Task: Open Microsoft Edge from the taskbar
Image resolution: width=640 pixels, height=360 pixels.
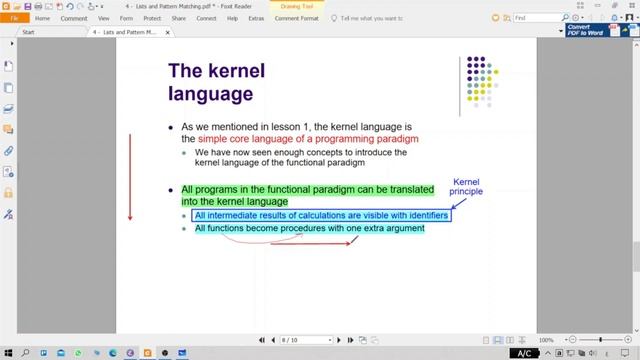Action: [x=113, y=353]
